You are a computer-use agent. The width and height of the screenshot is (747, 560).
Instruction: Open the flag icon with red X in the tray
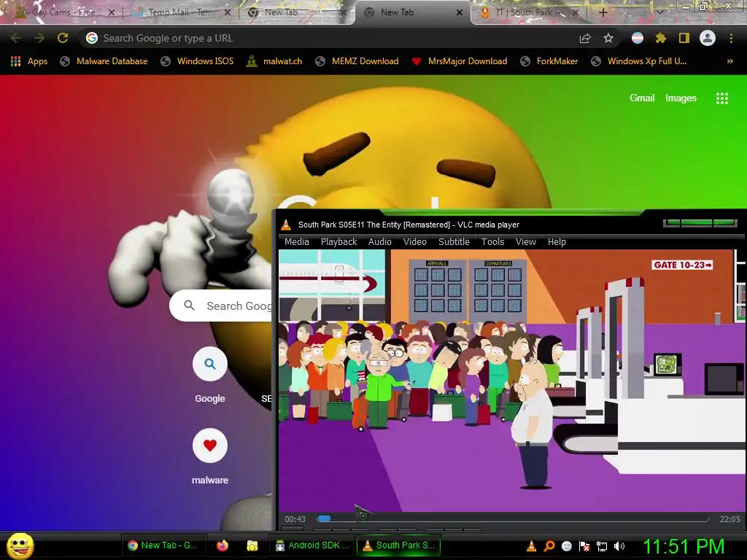[584, 546]
